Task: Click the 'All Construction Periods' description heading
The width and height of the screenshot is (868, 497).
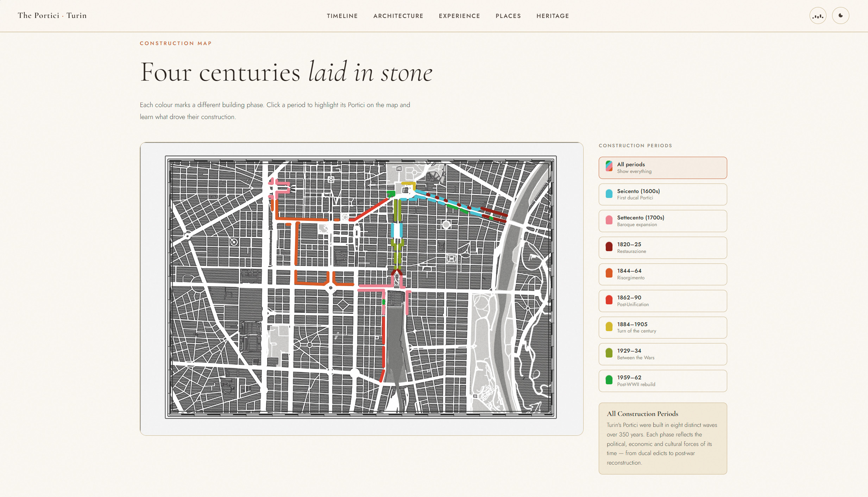Action: pyautogui.click(x=642, y=414)
